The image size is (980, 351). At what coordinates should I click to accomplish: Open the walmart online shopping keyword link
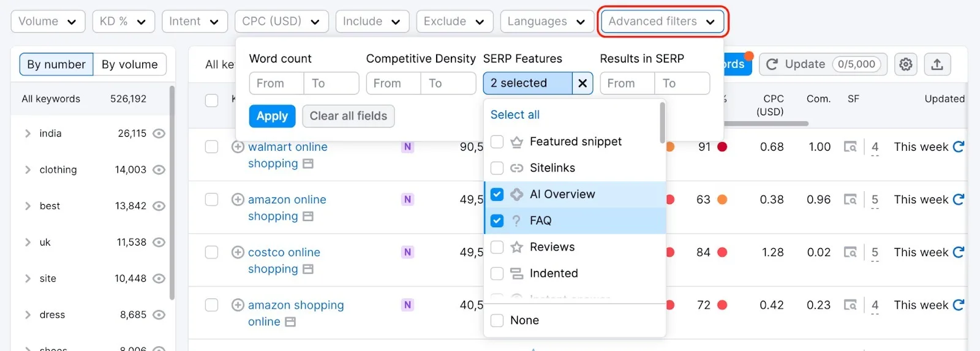(x=287, y=155)
